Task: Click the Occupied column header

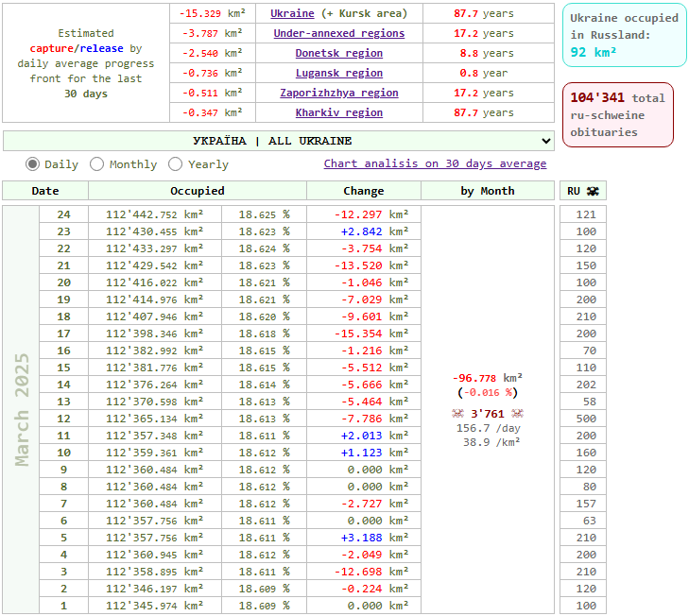Action: (x=198, y=191)
